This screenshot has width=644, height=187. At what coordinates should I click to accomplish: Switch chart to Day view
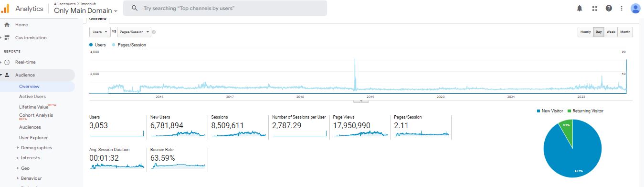pyautogui.click(x=599, y=32)
